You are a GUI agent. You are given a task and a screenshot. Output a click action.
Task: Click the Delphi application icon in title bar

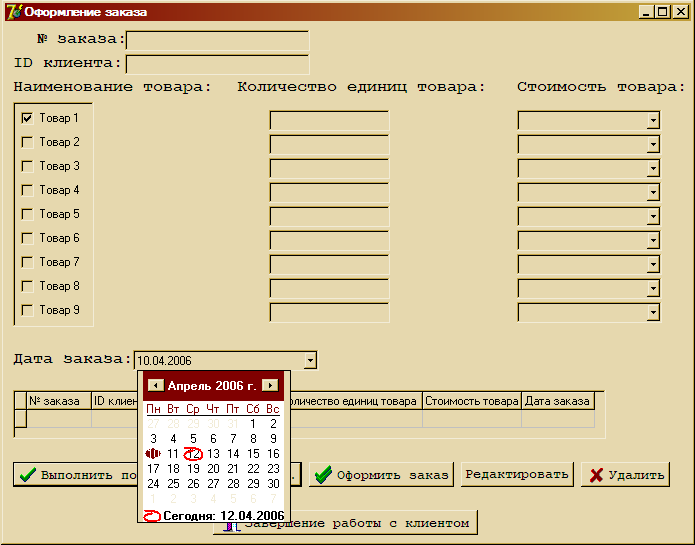pos(14,12)
